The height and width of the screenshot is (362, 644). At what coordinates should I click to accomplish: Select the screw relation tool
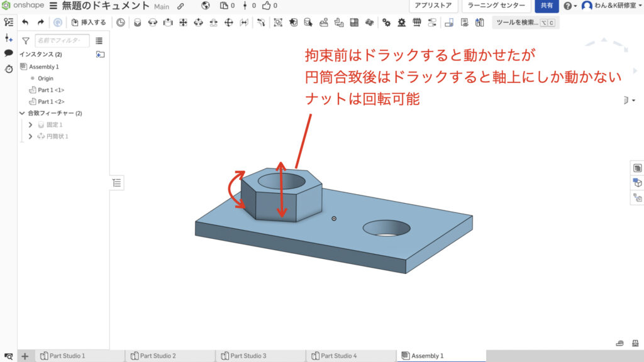point(417,23)
